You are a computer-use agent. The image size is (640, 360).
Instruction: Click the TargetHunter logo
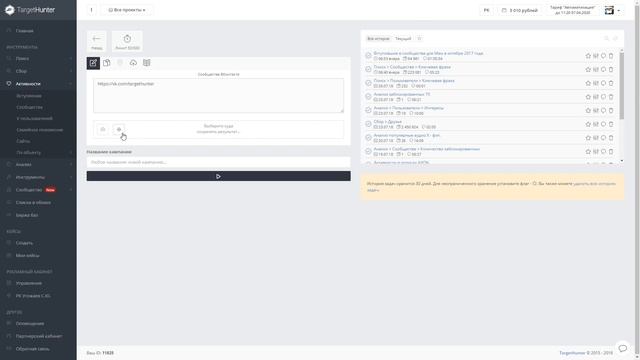point(30,10)
